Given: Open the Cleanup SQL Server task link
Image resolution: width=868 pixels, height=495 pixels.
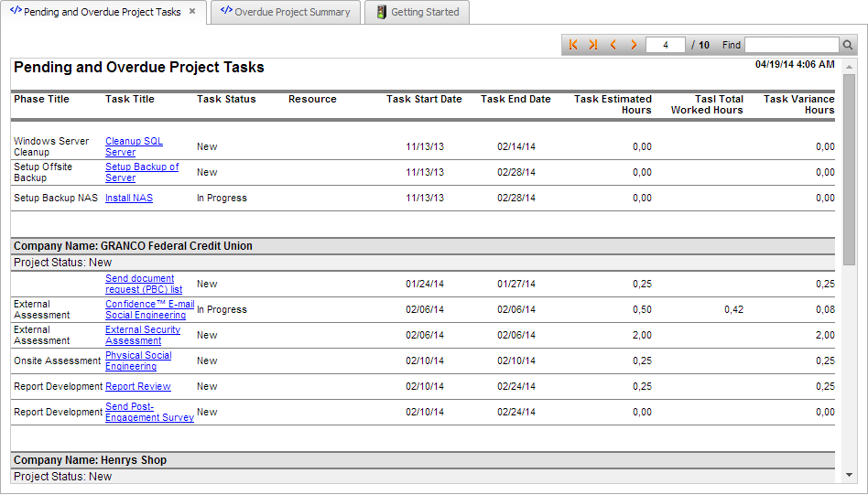Looking at the screenshot, I should 134,146.
